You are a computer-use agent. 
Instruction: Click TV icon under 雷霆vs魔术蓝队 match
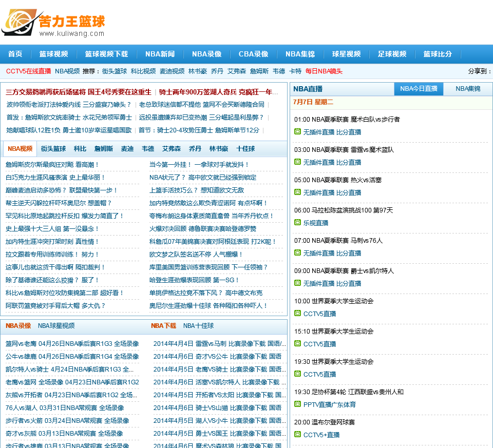297,162
